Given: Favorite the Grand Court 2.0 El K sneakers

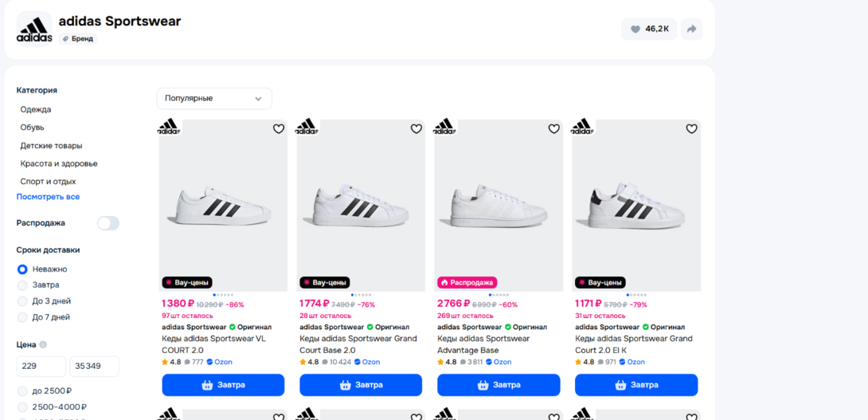Looking at the screenshot, I should pyautogui.click(x=691, y=129).
